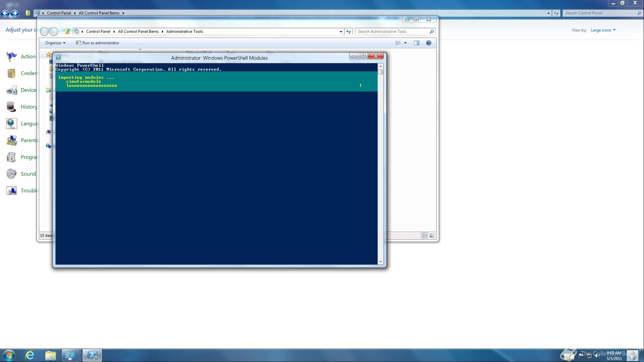The height and width of the screenshot is (362, 644).
Task: Open the Action Center link label
Action: pyautogui.click(x=28, y=57)
